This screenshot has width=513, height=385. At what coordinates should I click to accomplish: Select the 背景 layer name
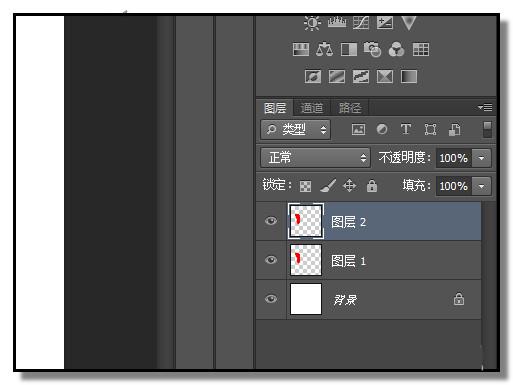pos(345,300)
